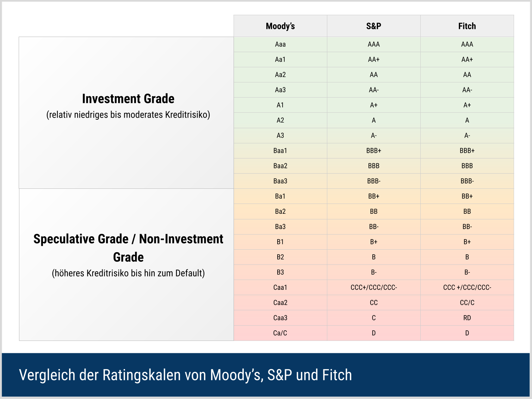Click the Aa1 rating cell
532x399 pixels.
click(x=280, y=60)
